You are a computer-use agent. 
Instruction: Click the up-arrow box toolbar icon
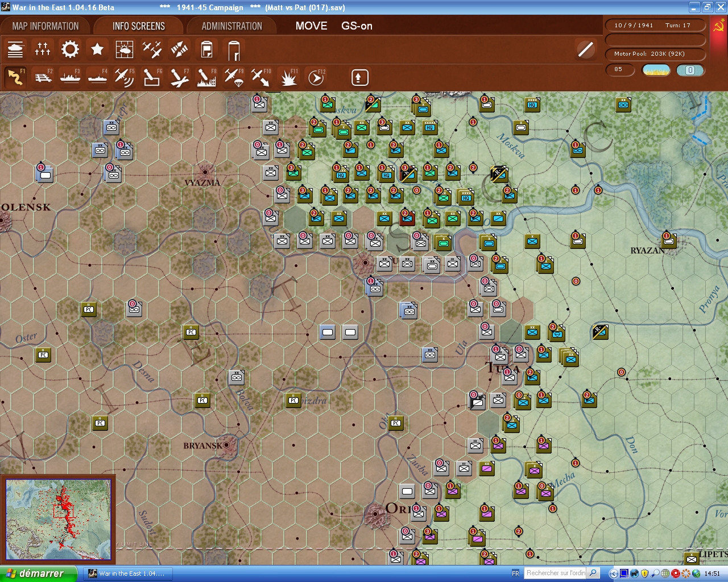click(359, 77)
